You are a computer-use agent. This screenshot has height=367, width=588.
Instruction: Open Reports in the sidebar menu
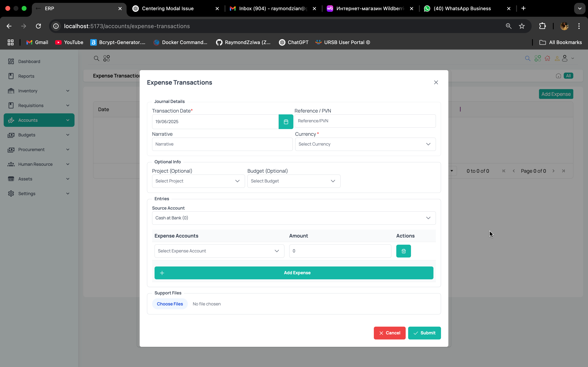pyautogui.click(x=26, y=76)
